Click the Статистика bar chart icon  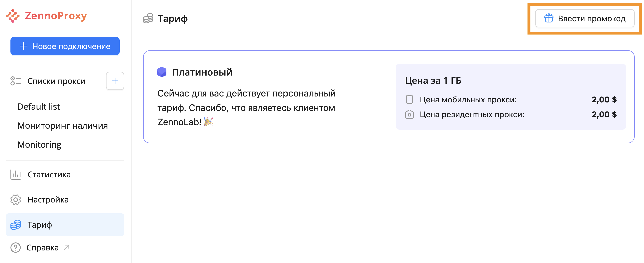pos(15,175)
